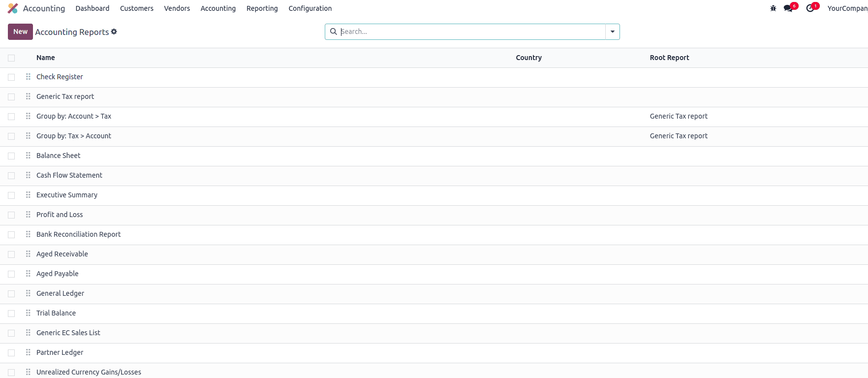Grab the drag handle for Profit and Loss
The width and height of the screenshot is (868, 378).
point(28,215)
